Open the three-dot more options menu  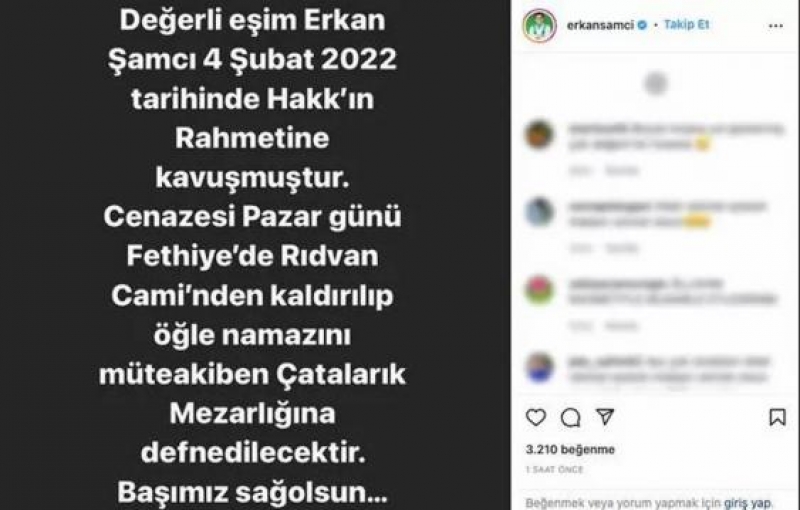click(776, 26)
